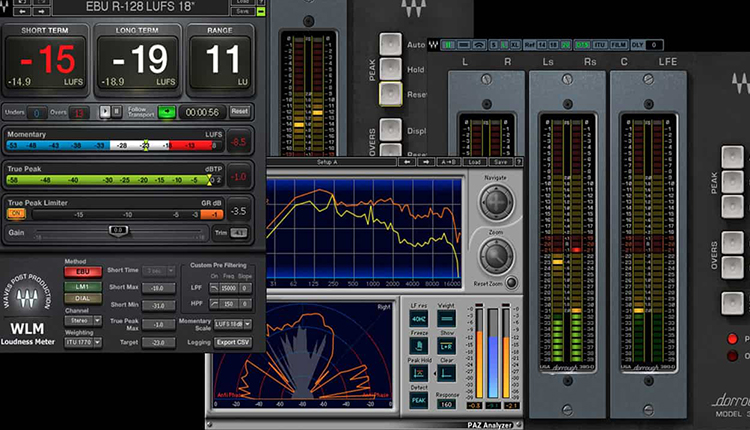Image resolution: width=750 pixels, height=430 pixels.
Task: Toggle the LPF filter on icon
Action: coord(214,288)
